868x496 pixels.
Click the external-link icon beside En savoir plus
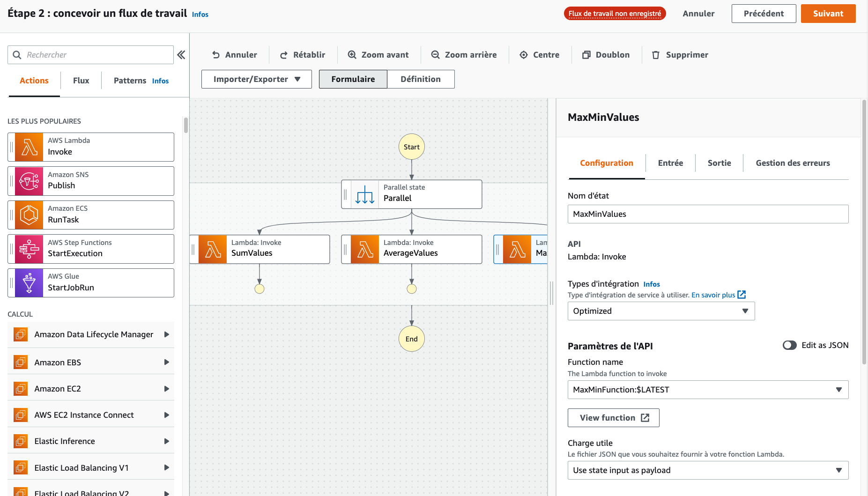742,295
